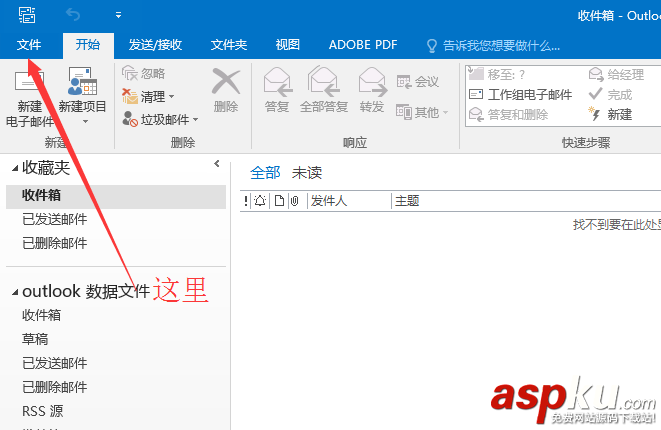Click the 会议 reply button
The height and width of the screenshot is (430, 661).
(x=418, y=81)
